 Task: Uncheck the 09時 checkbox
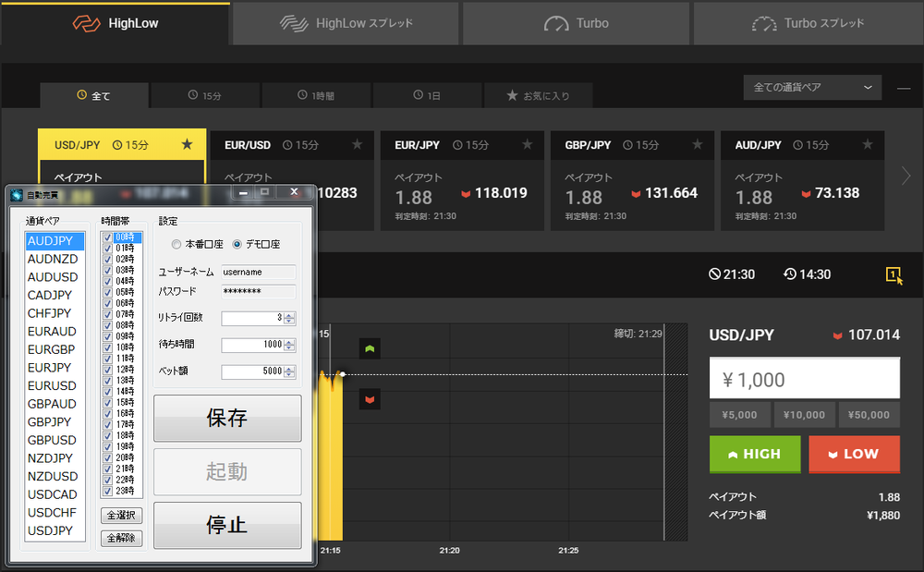coord(108,336)
